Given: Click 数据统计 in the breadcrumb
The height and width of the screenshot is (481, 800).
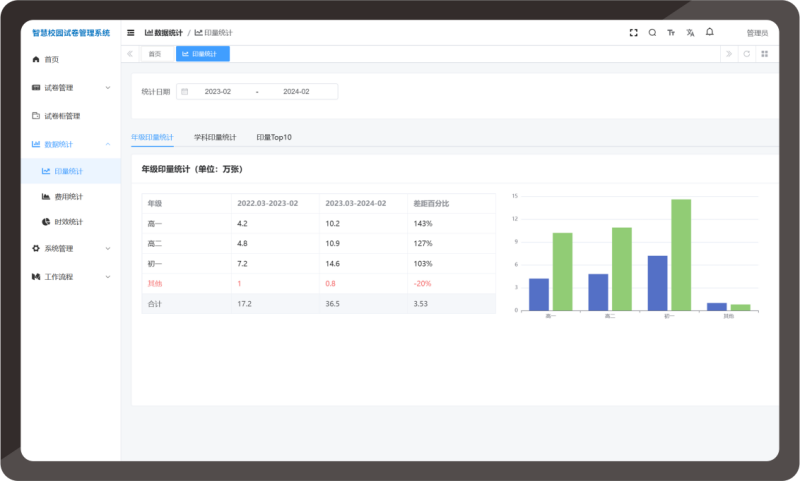Looking at the screenshot, I should [x=163, y=33].
